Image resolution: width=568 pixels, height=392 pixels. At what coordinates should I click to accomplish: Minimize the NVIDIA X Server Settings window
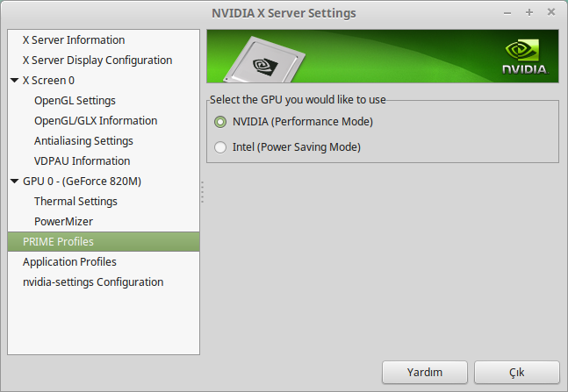(x=507, y=13)
